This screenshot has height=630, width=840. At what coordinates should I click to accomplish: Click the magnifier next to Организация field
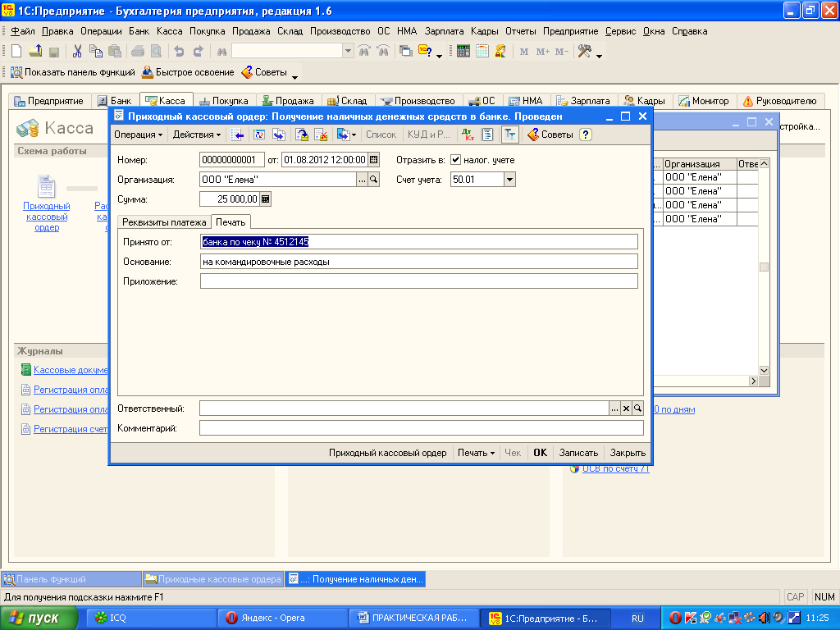pos(373,180)
